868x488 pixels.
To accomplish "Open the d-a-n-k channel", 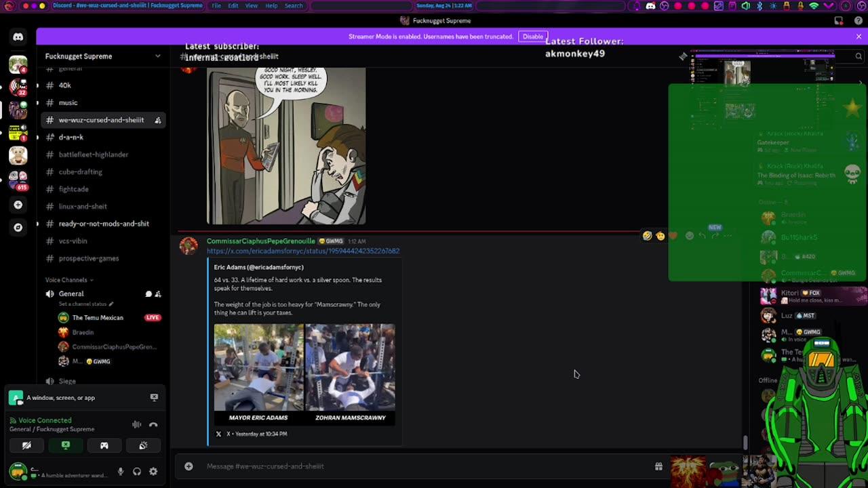I will tap(102, 138).
